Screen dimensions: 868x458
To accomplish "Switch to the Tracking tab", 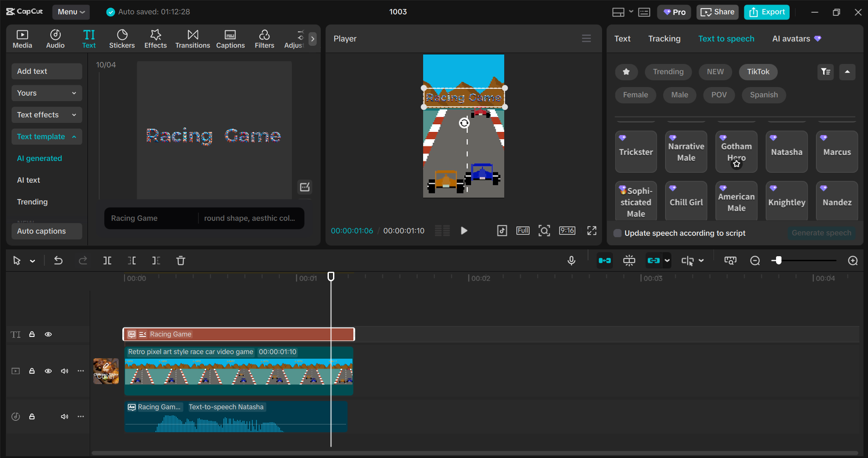I will [x=664, y=39].
